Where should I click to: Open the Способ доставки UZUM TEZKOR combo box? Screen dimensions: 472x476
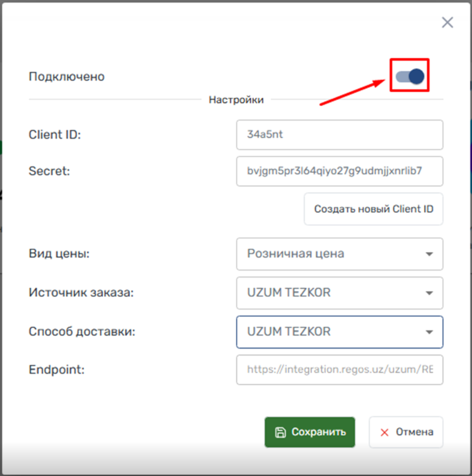340,332
